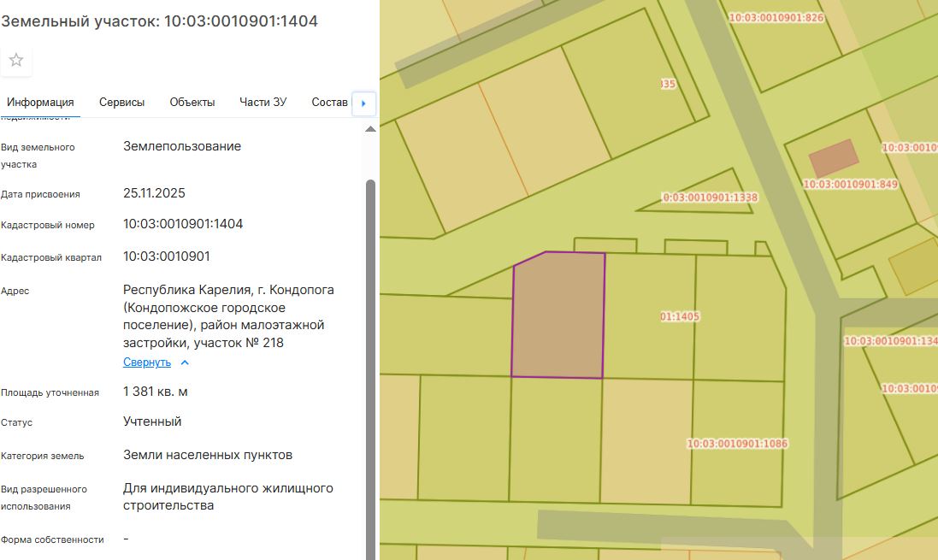Click parcel labeled 10:03:0010901:1086
The image size is (938, 560).
pos(737,444)
